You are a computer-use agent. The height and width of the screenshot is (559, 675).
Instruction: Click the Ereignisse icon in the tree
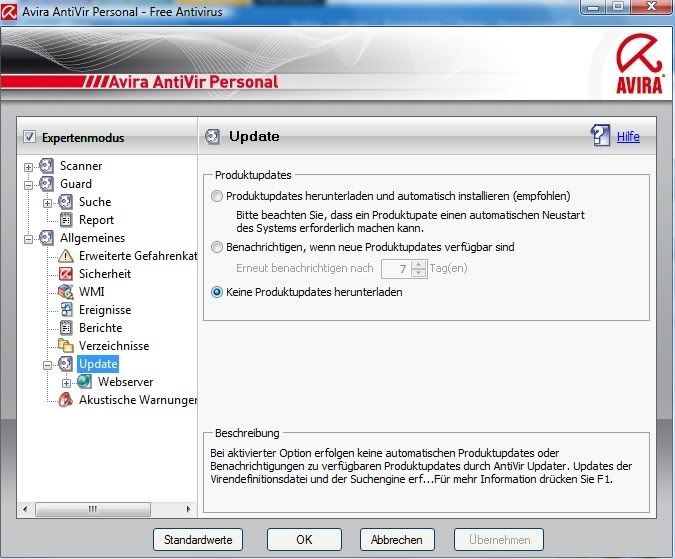click(66, 310)
